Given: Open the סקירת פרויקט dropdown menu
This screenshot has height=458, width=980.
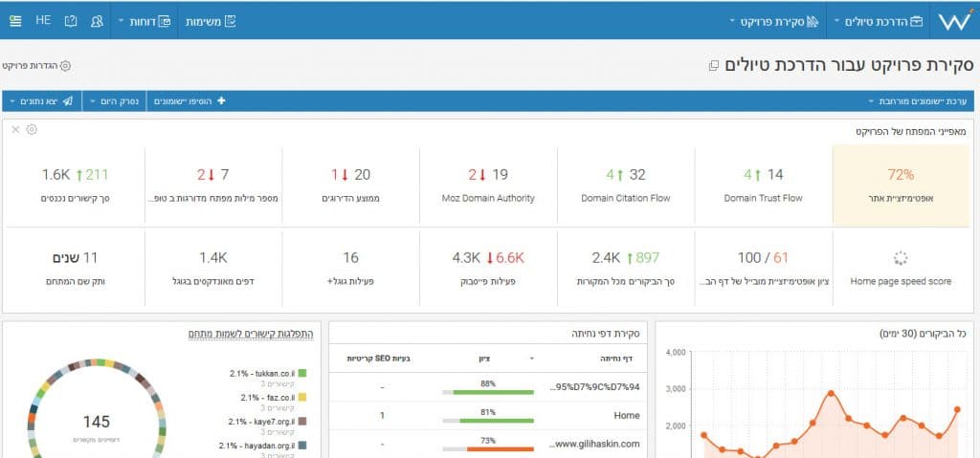Looking at the screenshot, I should pyautogui.click(x=773, y=21).
